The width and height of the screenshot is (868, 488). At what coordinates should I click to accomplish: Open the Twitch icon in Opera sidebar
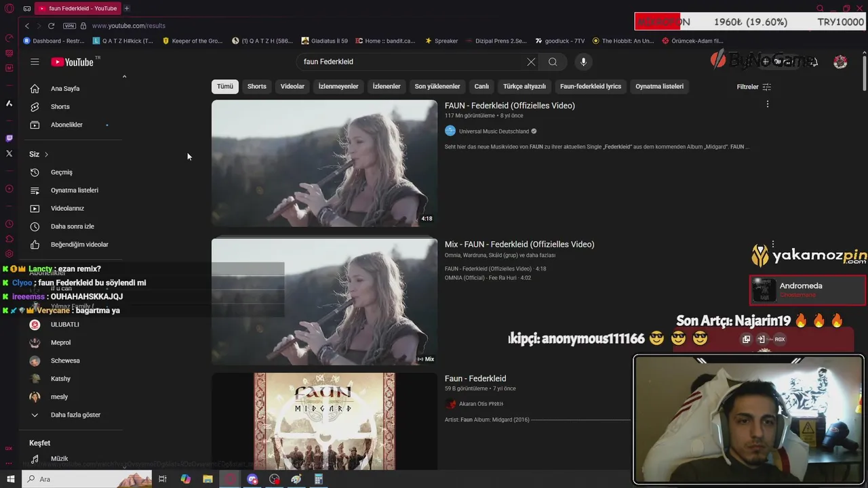coord(9,138)
